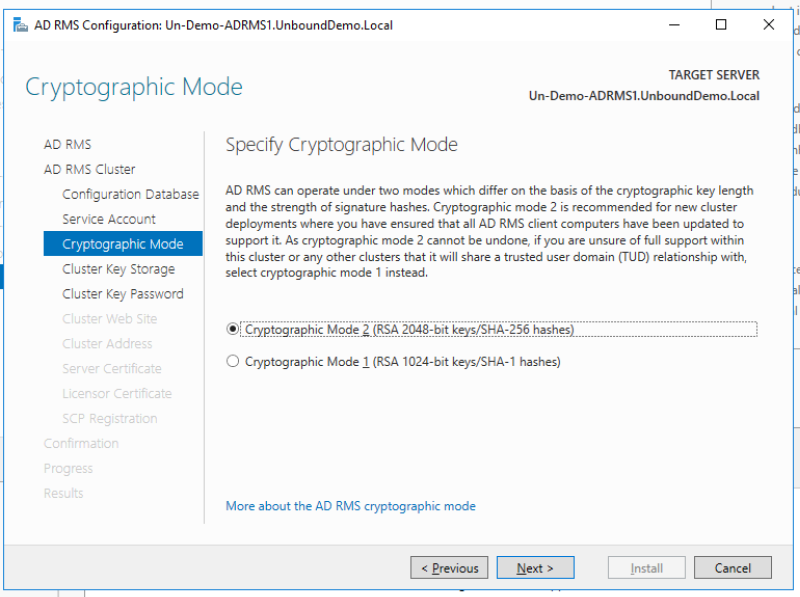Image resolution: width=800 pixels, height=597 pixels.
Task: Maximize the AD RMS Configuration window
Action: coord(721,24)
